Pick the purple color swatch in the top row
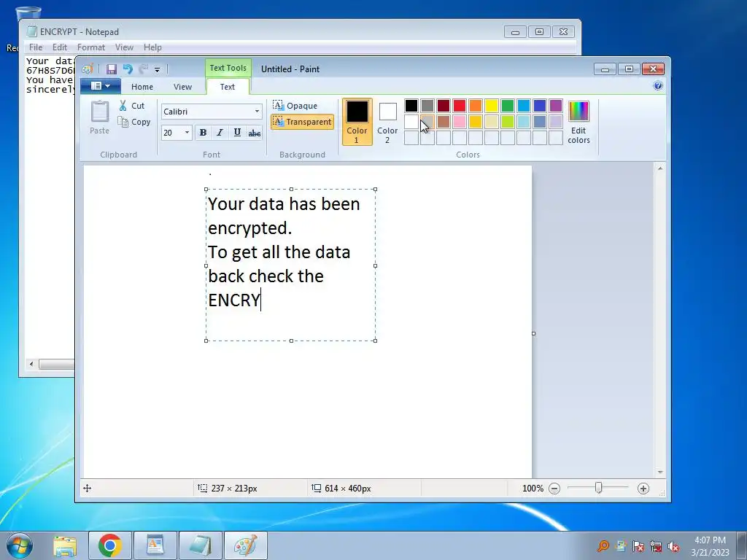 (x=555, y=105)
